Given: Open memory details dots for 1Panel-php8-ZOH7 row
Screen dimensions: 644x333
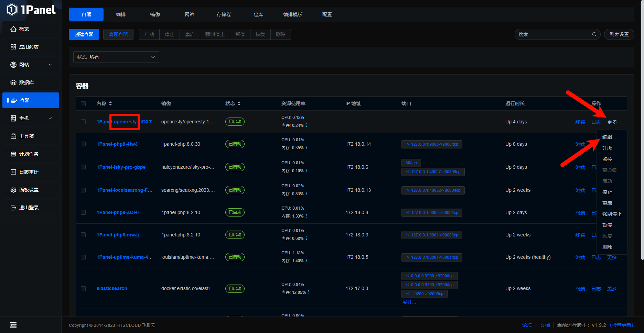Looking at the screenshot, I should tap(307, 216).
